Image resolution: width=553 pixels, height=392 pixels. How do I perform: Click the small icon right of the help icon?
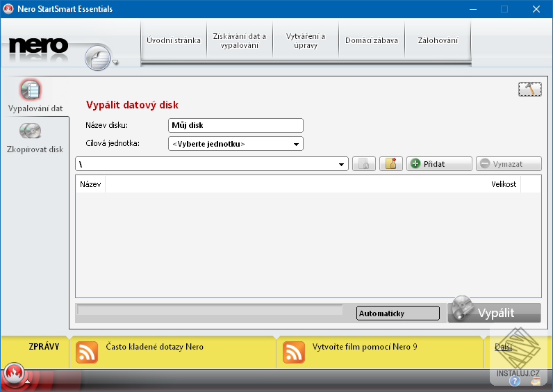536,381
